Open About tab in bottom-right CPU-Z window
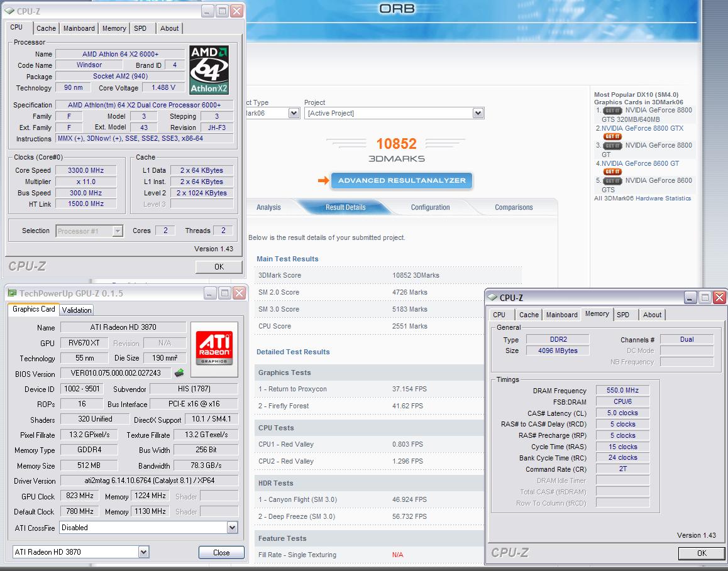 (653, 315)
